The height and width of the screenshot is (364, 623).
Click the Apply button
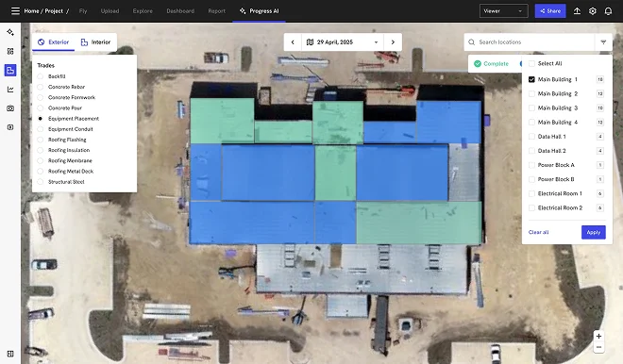tap(593, 233)
